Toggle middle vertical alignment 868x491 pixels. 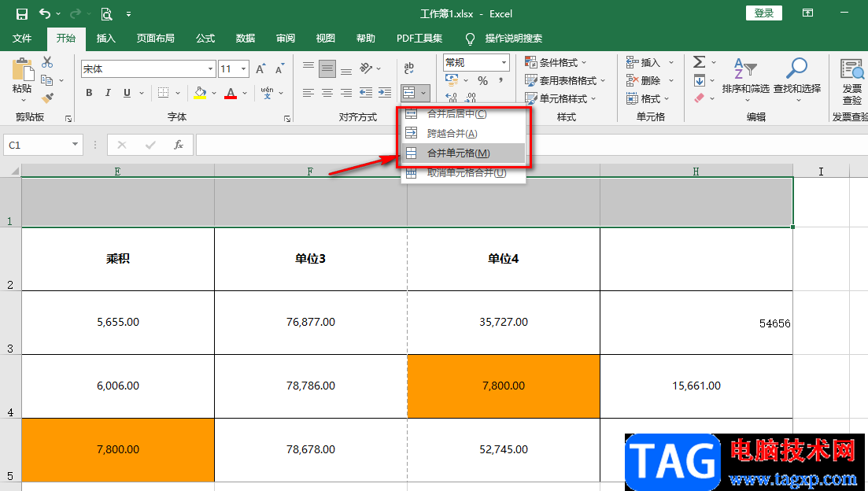coord(327,68)
